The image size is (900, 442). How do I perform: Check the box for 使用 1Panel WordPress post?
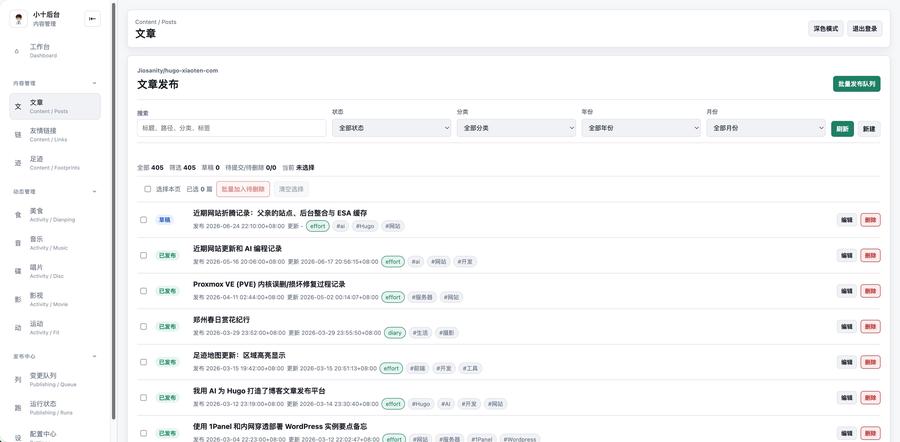point(143,433)
